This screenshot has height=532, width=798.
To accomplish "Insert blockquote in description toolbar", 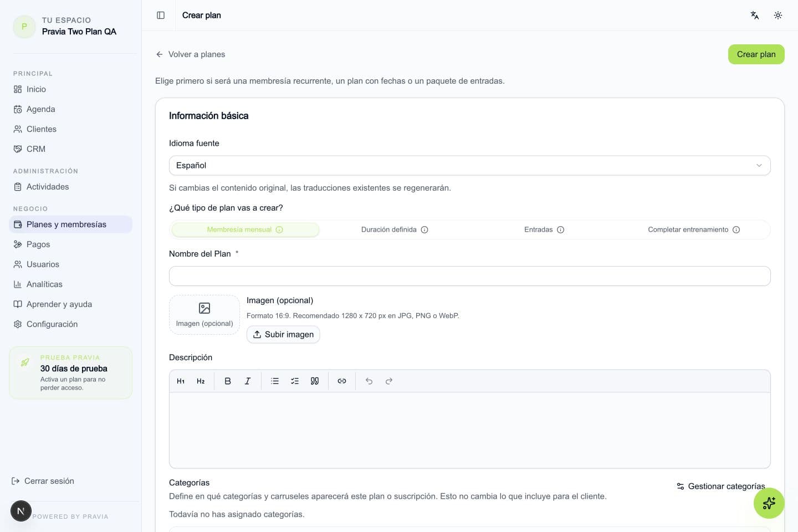I will 314,381.
